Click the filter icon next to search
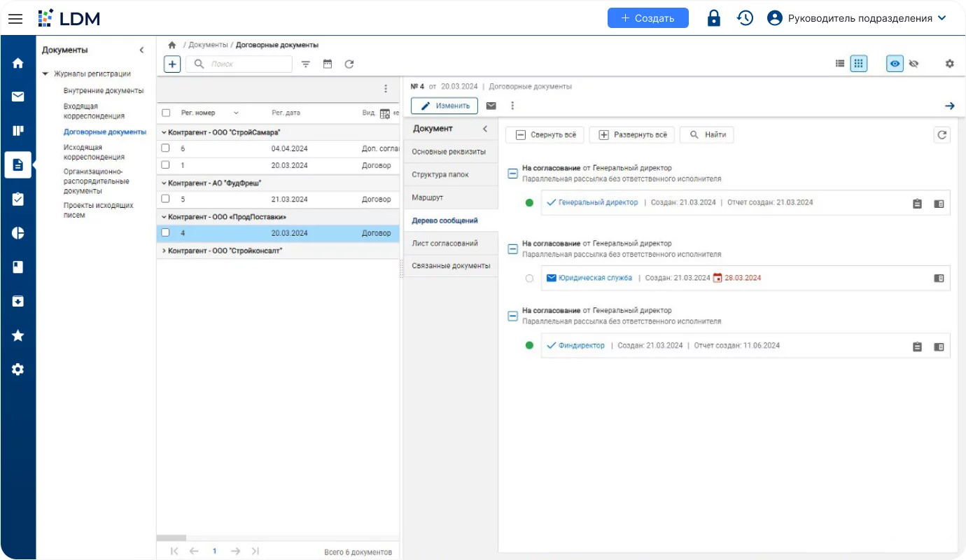 coord(306,64)
